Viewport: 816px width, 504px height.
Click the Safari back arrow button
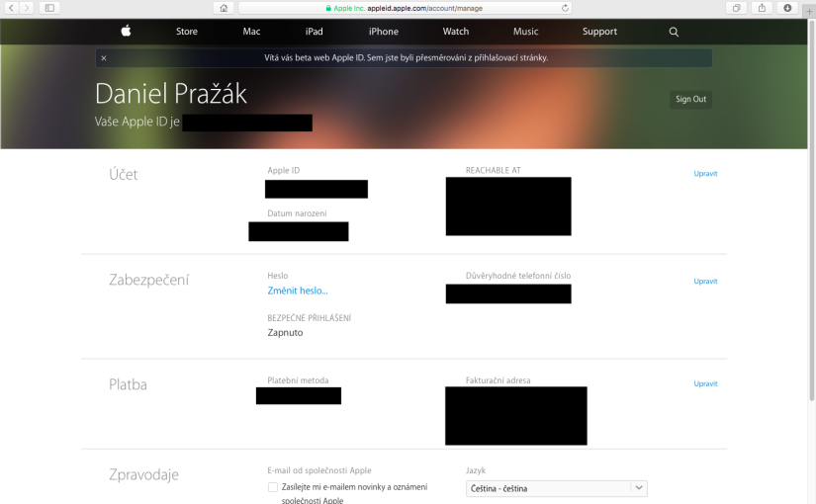coord(11,8)
